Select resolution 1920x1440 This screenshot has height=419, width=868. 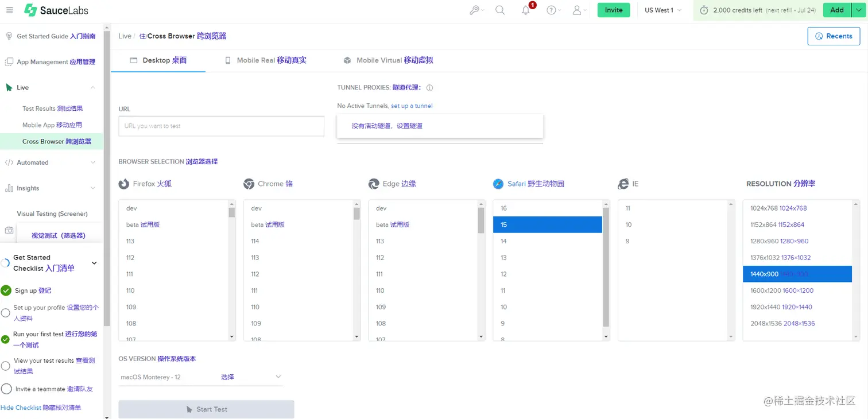[x=797, y=307]
